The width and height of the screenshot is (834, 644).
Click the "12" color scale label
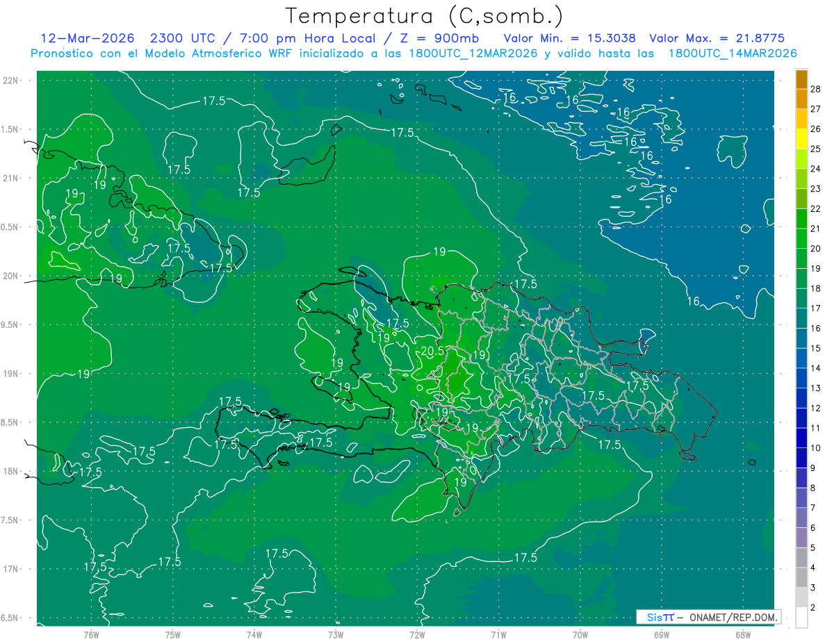pos(816,408)
